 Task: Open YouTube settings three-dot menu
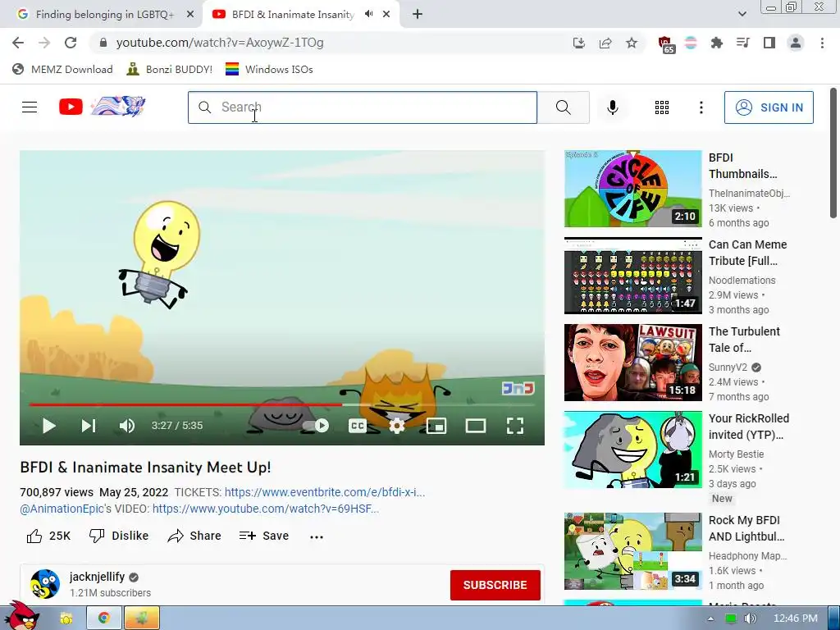point(701,107)
